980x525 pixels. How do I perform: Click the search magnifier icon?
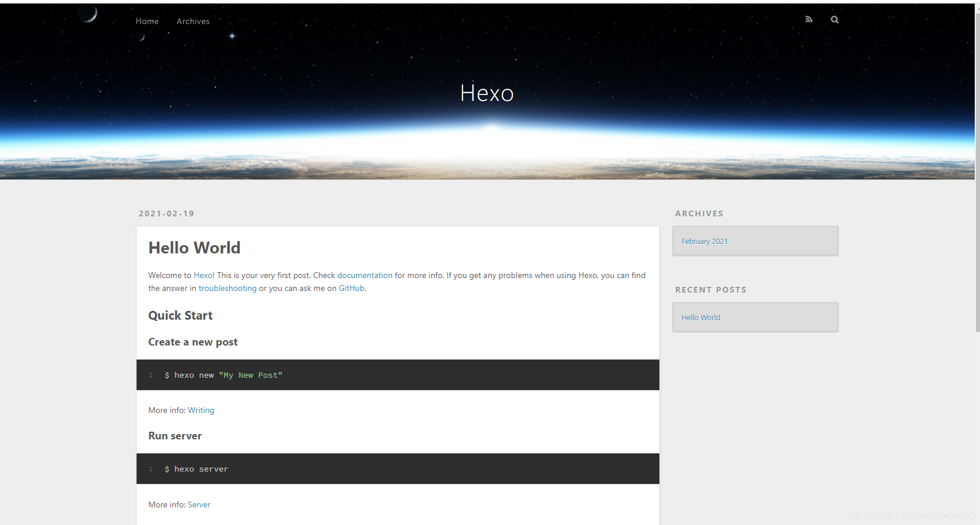pos(835,19)
